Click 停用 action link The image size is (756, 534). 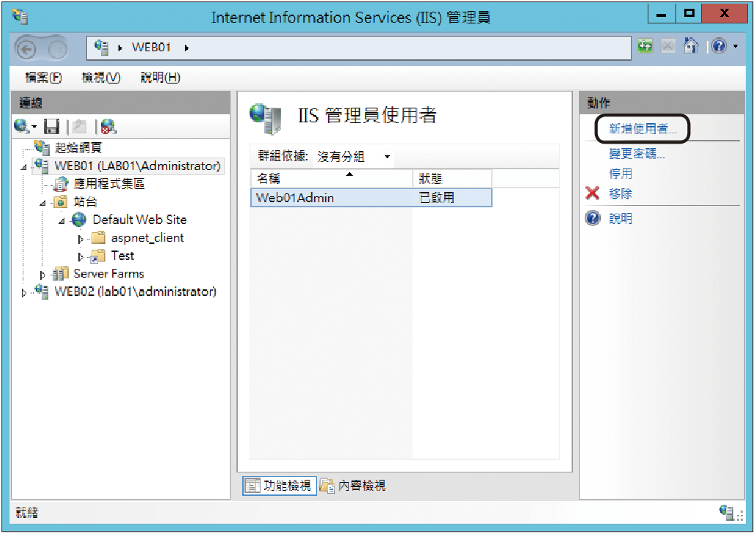click(621, 174)
